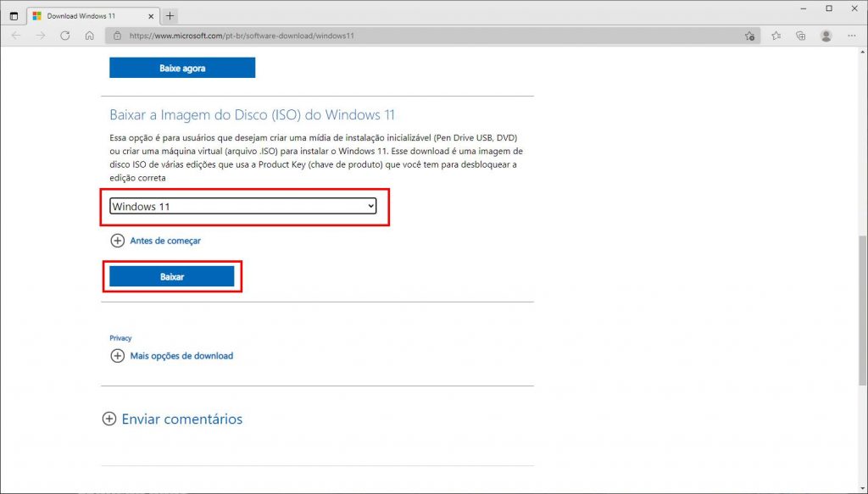Image resolution: width=868 pixels, height=494 pixels.
Task: Open the Favorites list
Action: point(776,36)
